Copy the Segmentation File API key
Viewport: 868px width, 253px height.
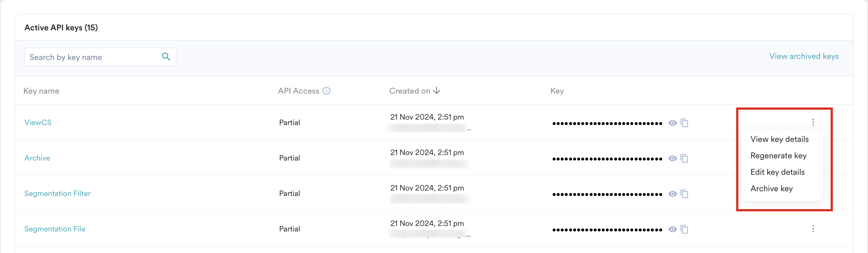pyautogui.click(x=684, y=229)
